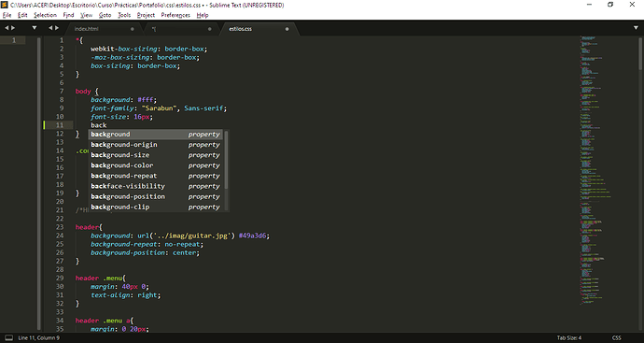Open the CSS syntax selector in status bar
This screenshot has width=644, height=343.
click(x=617, y=337)
